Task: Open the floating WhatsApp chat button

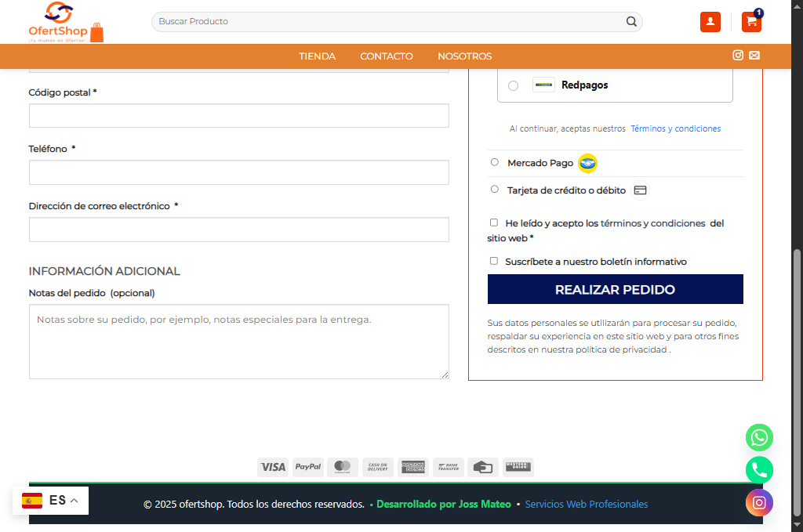Action: 758,437
